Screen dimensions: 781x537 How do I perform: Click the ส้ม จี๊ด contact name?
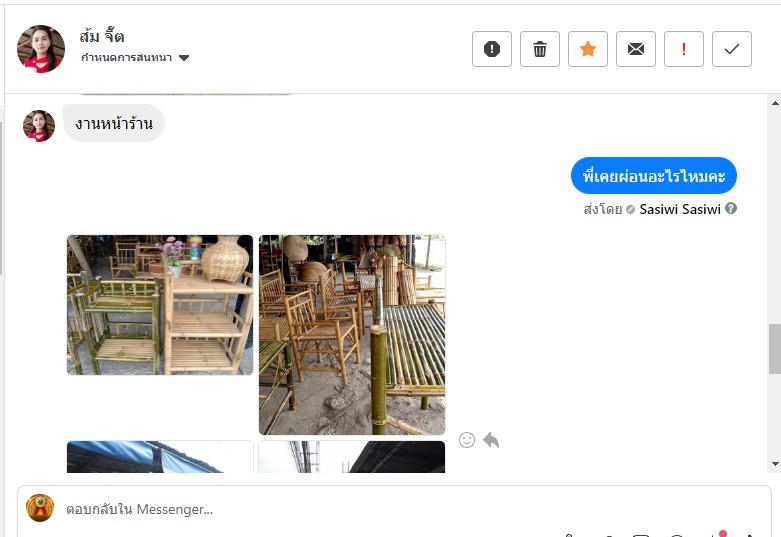pyautogui.click(x=102, y=36)
